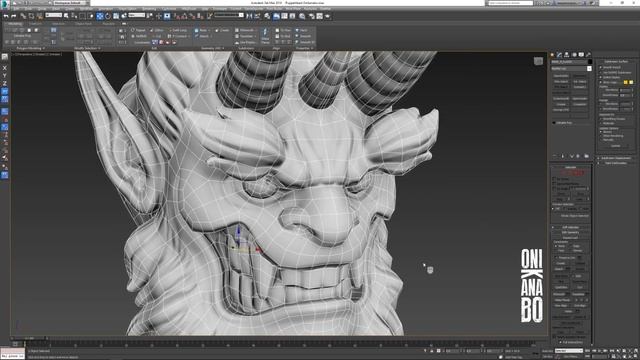Toggle the Smooth Result checkbox
640x360 pixels.
pos(600,67)
